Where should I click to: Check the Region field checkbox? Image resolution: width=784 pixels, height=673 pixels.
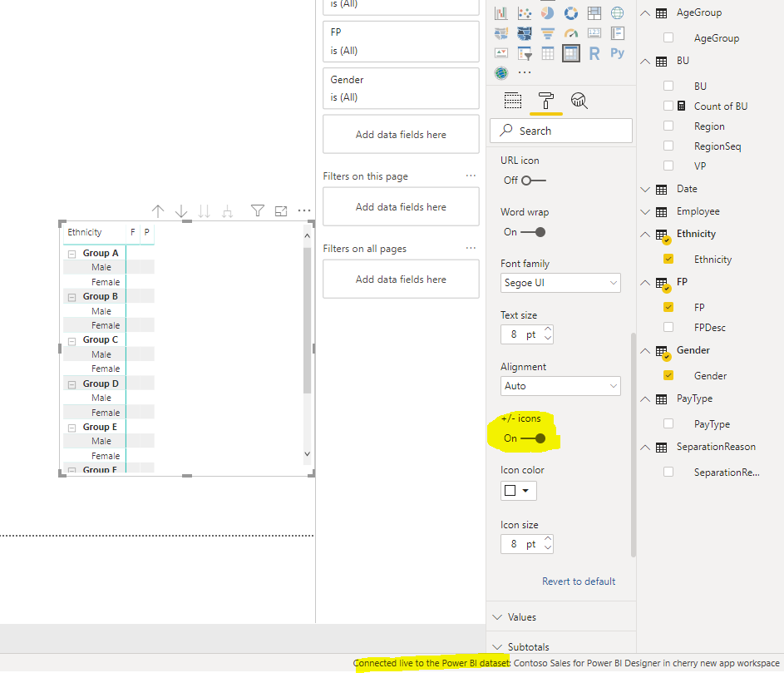pos(668,126)
